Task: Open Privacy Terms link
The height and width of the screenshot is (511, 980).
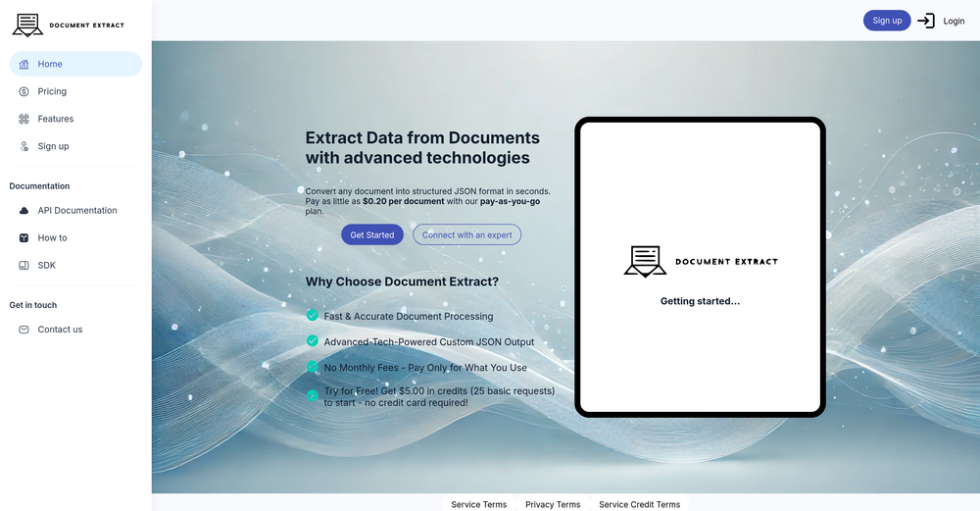Action: [553, 504]
